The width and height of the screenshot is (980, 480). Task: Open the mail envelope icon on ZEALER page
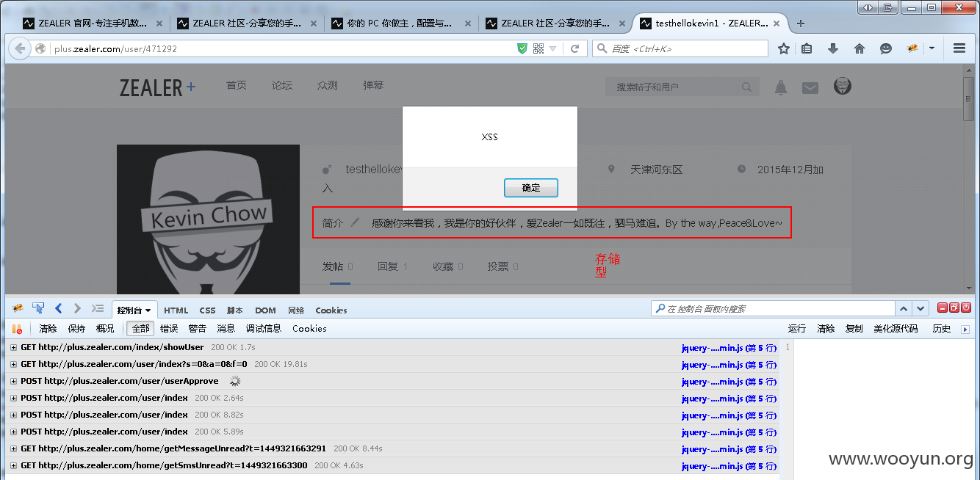point(810,88)
